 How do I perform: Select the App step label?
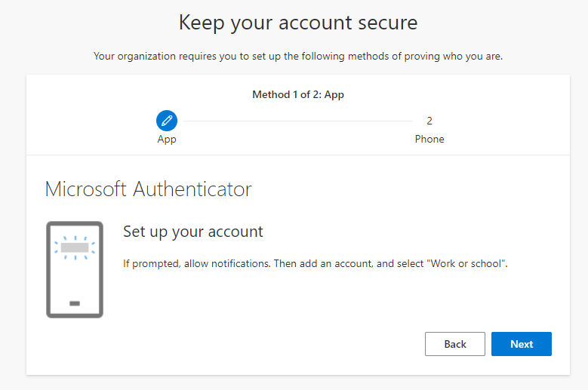pos(167,140)
